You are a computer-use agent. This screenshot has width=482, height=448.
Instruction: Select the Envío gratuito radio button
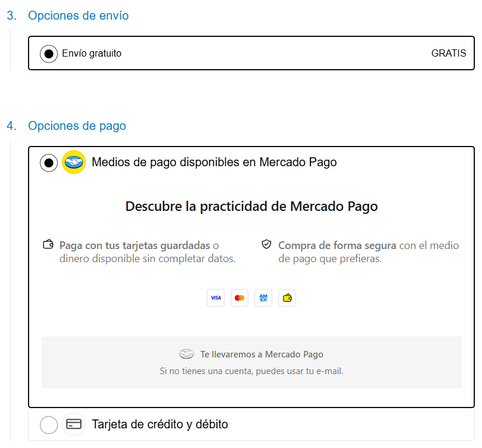pyautogui.click(x=49, y=54)
